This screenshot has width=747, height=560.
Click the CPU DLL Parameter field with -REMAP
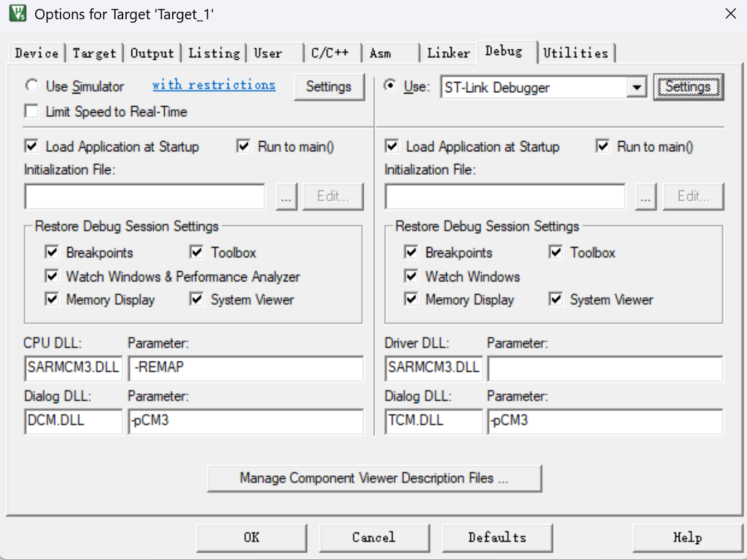point(246,368)
